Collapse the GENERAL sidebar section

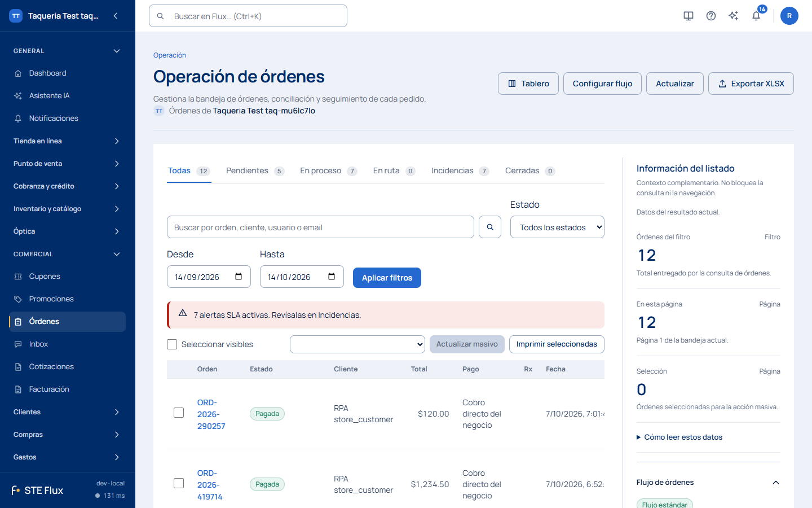pyautogui.click(x=68, y=51)
